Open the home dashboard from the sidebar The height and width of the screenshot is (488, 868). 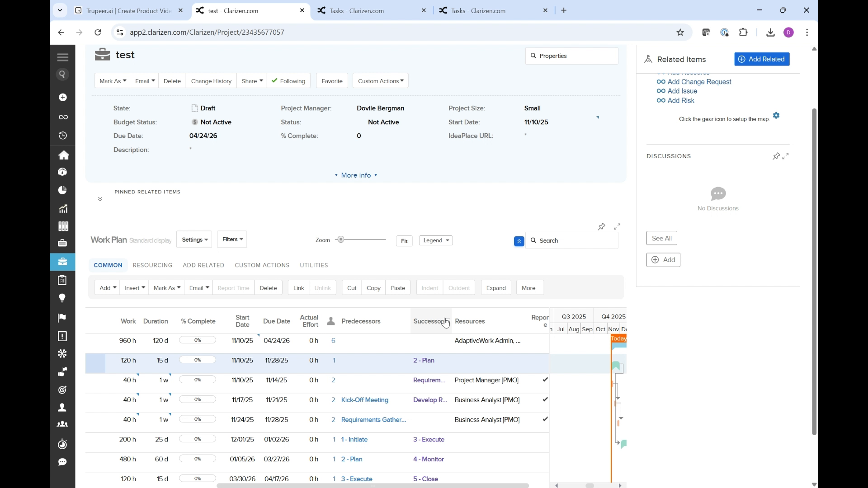[63, 155]
